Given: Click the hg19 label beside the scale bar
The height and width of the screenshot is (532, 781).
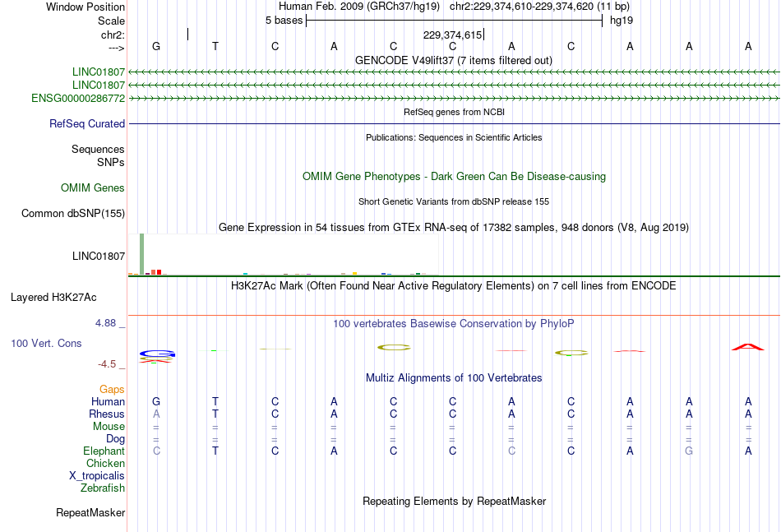Looking at the screenshot, I should [x=622, y=21].
